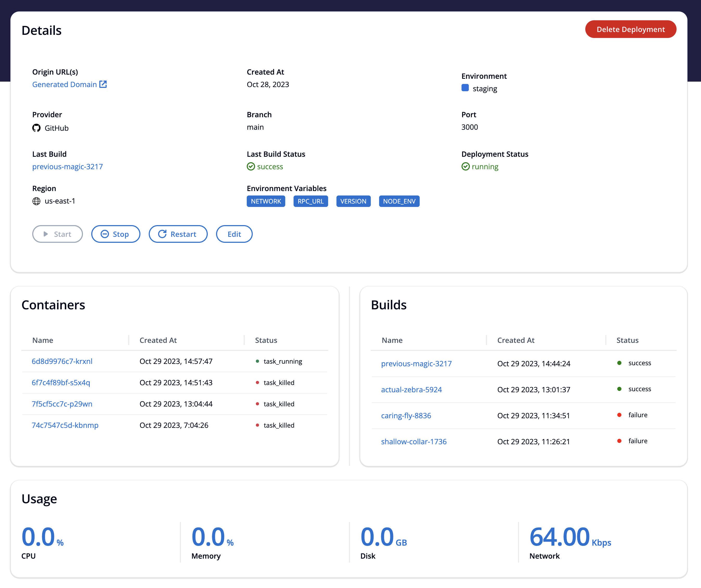Click the globe icon next to us-east-1

(36, 201)
